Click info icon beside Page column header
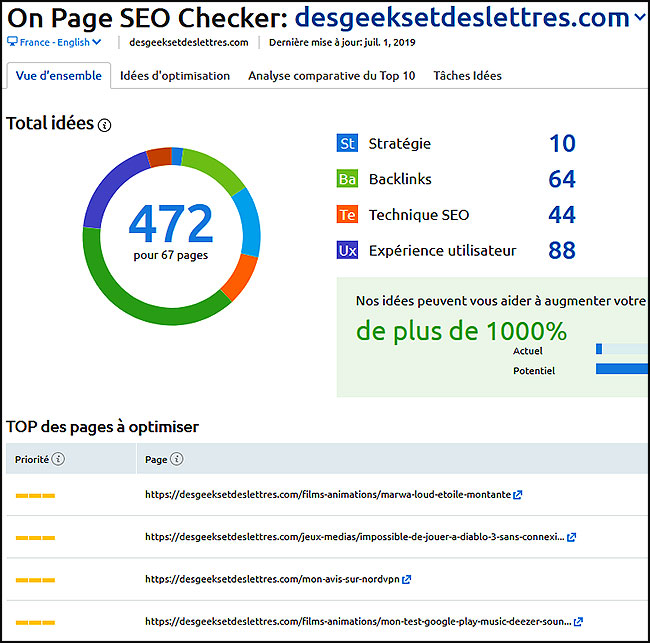The height and width of the screenshot is (643, 650). point(177,459)
